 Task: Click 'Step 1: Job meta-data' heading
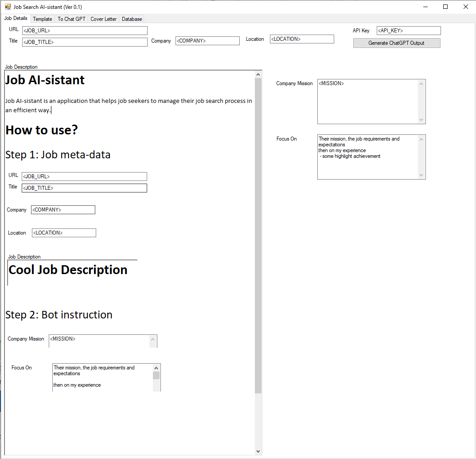(58, 155)
